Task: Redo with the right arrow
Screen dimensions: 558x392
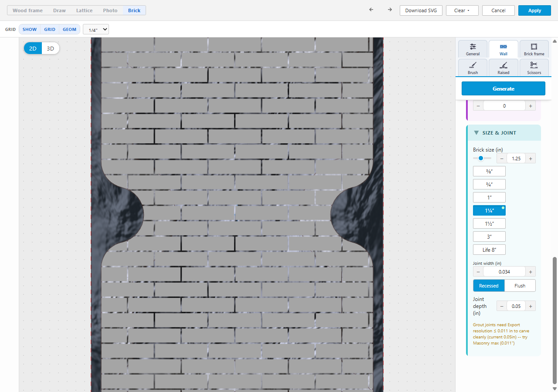Action: (x=390, y=10)
